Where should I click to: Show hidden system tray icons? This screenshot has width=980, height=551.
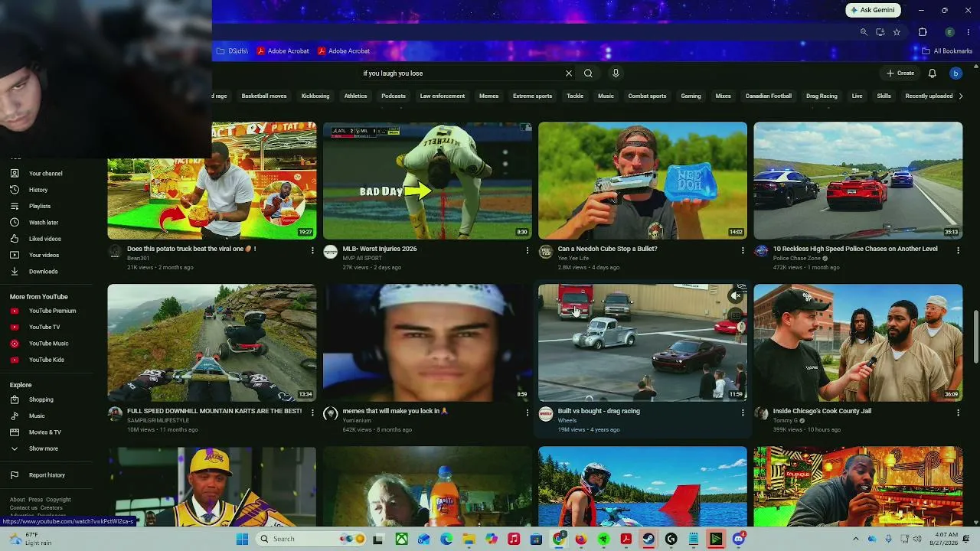tap(856, 539)
